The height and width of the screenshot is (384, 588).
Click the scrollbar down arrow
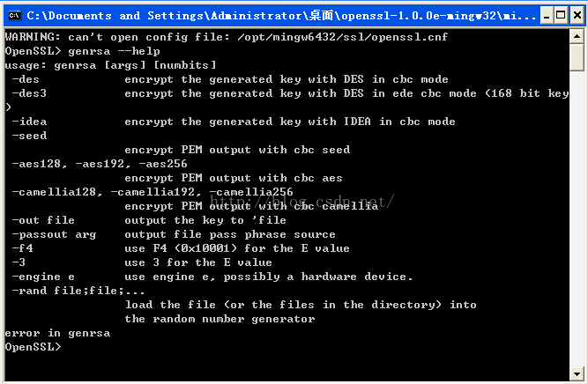577,373
